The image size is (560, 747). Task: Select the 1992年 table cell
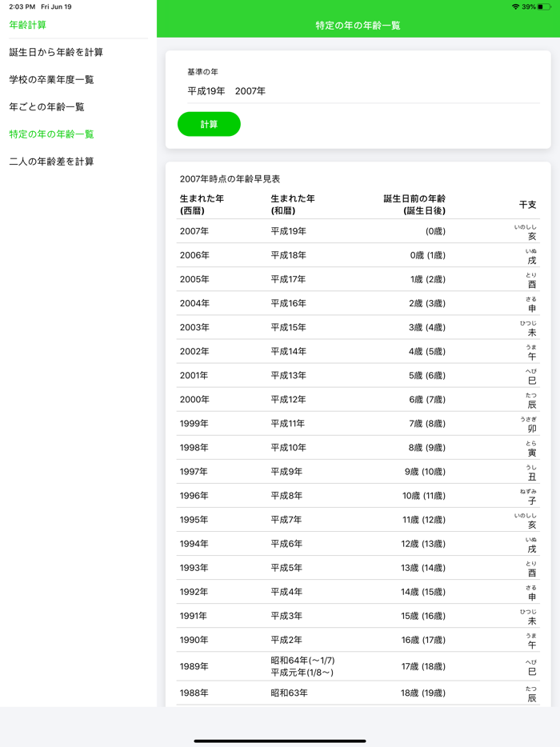[194, 592]
